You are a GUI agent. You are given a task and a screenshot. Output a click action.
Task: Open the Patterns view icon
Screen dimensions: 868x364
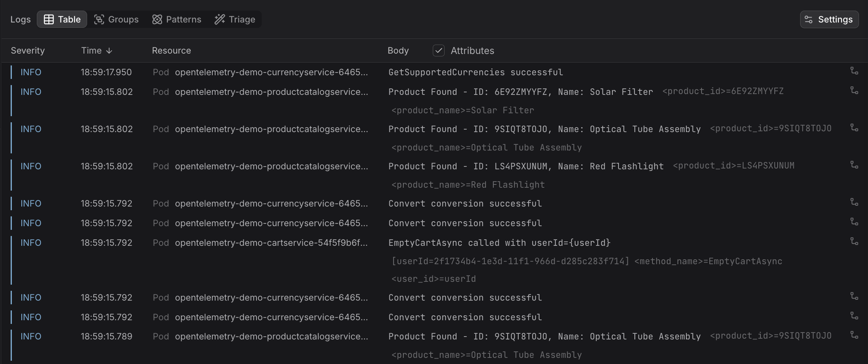pyautogui.click(x=157, y=19)
